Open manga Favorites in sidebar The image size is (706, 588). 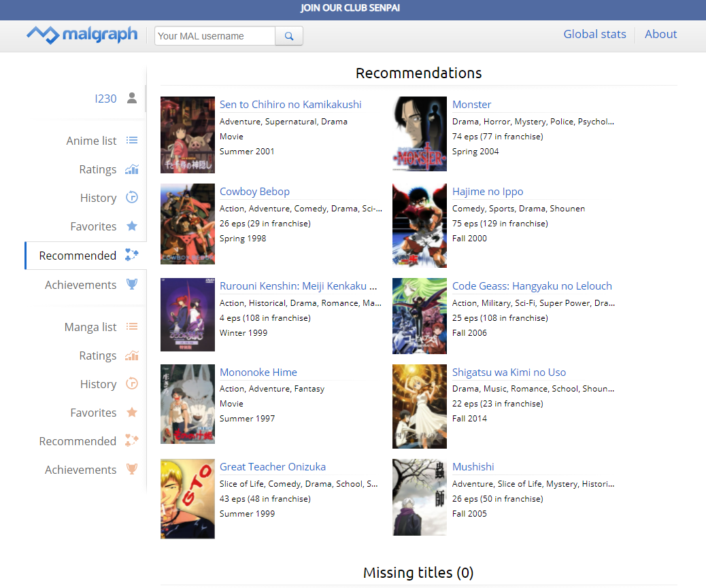click(93, 413)
